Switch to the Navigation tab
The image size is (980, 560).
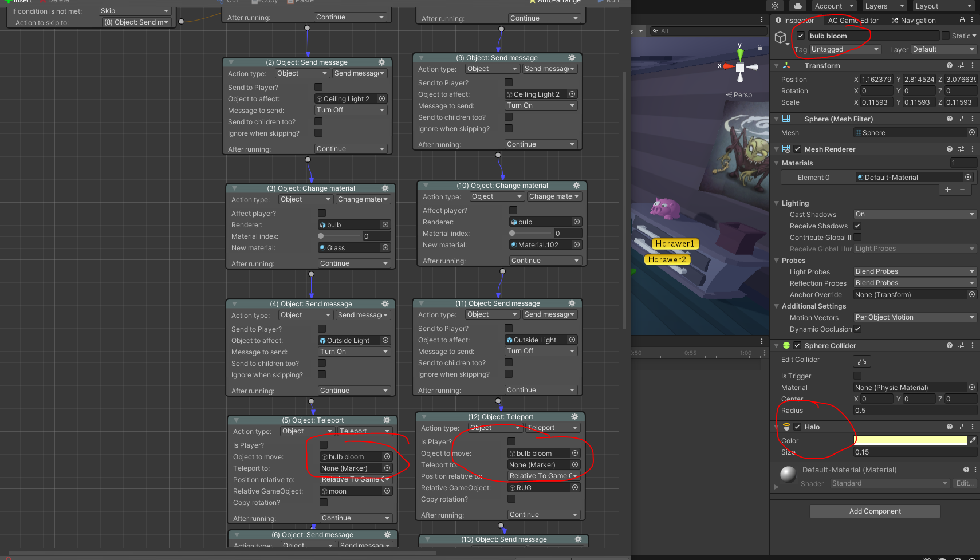914,21
